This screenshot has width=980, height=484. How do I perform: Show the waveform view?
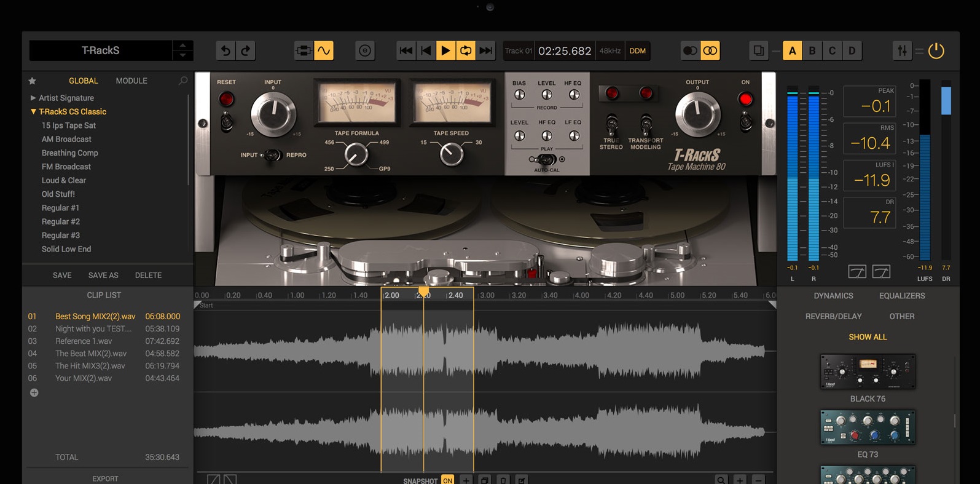tap(324, 50)
